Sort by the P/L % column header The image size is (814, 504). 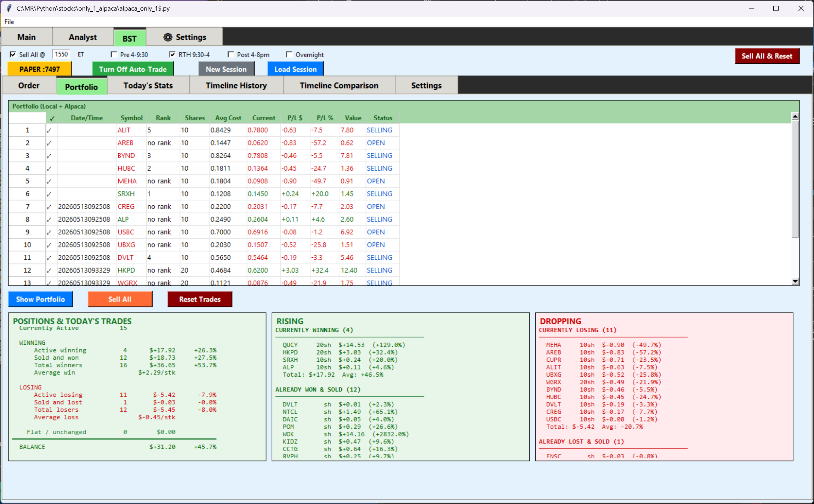325,118
